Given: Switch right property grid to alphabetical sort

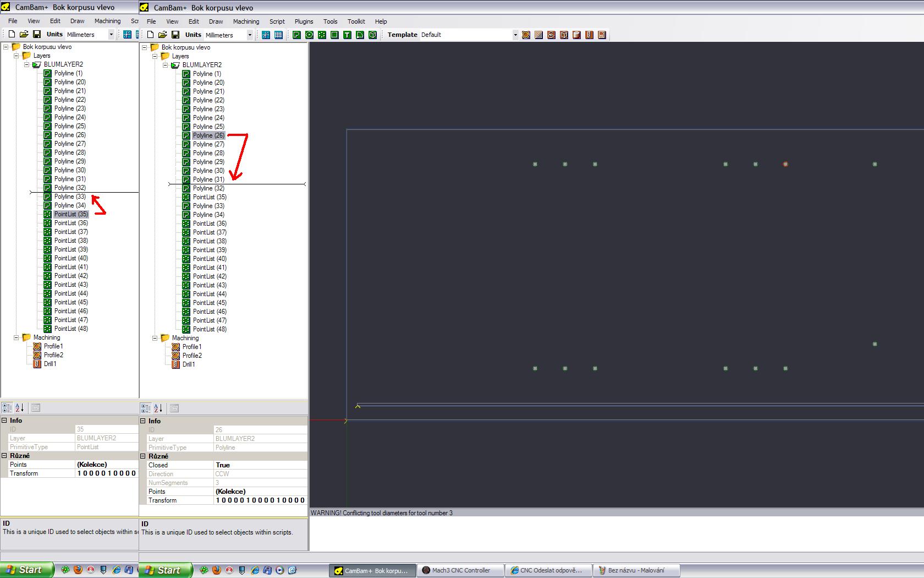Looking at the screenshot, I should [158, 408].
